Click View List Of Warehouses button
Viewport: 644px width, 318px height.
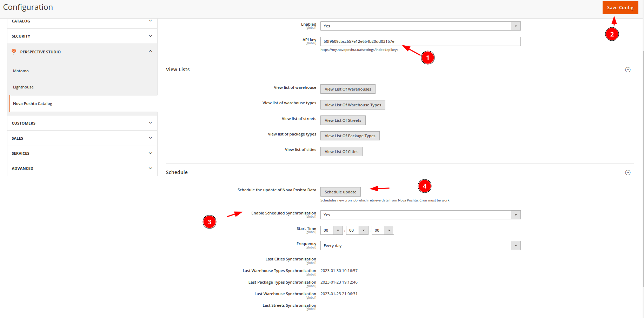[x=348, y=89]
